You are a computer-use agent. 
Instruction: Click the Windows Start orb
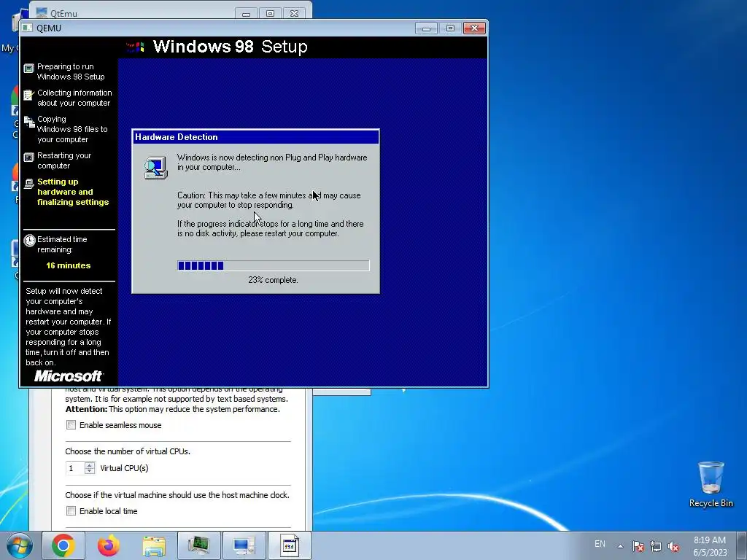point(20,545)
